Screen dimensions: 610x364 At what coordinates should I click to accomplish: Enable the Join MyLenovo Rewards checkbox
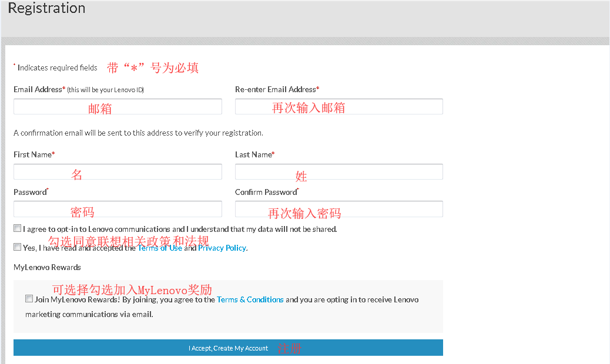(29, 299)
